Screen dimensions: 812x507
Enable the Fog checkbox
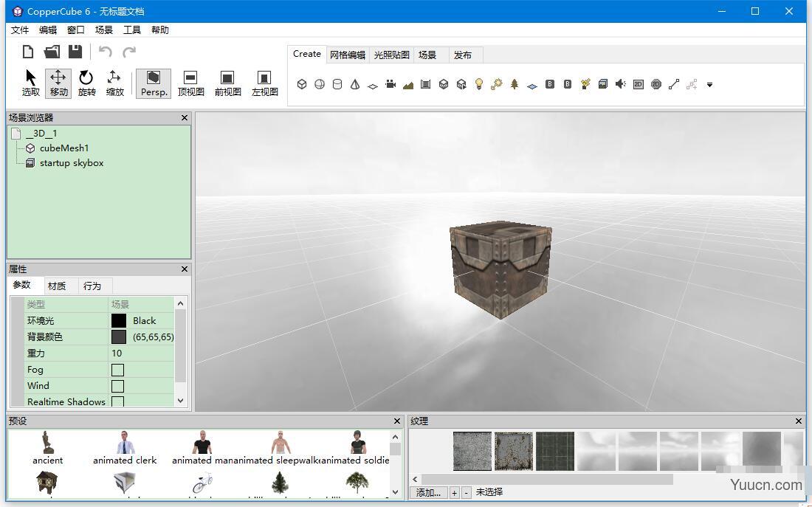point(116,369)
